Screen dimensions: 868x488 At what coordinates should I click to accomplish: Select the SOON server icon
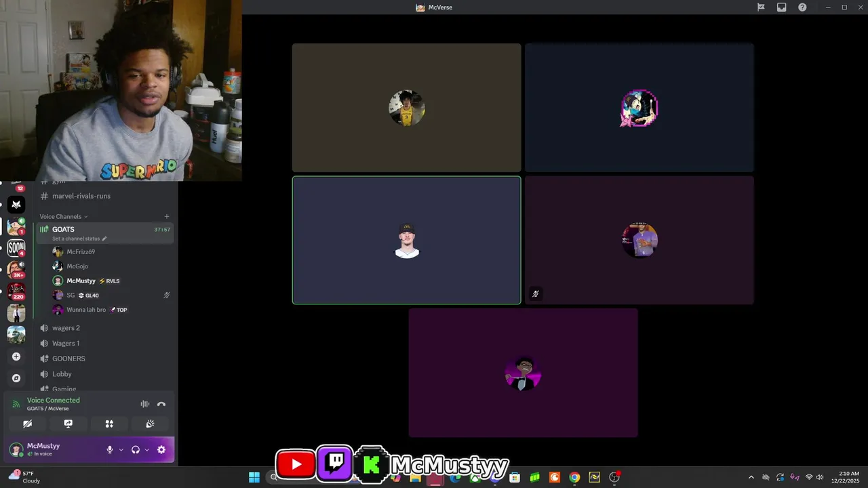tap(16, 247)
